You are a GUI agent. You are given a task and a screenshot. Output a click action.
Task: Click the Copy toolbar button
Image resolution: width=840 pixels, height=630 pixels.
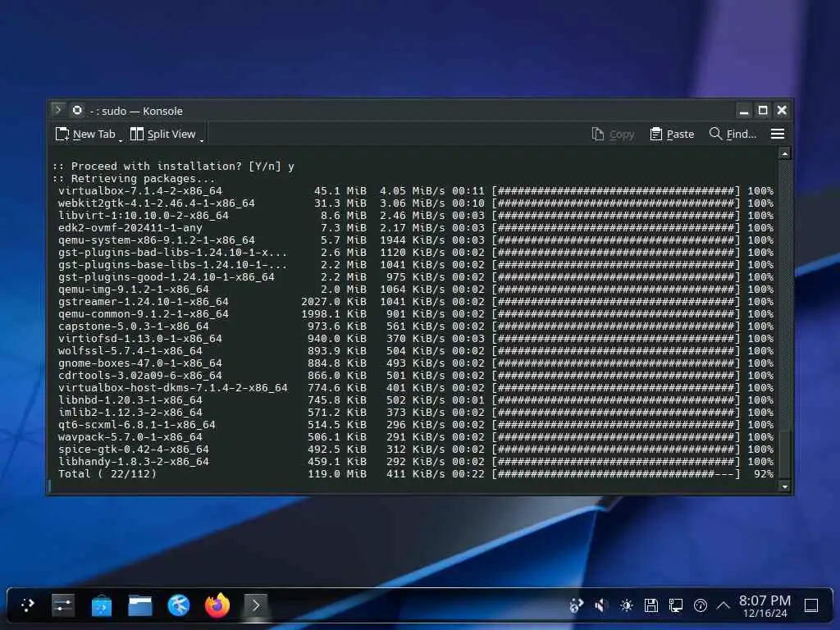click(x=613, y=134)
